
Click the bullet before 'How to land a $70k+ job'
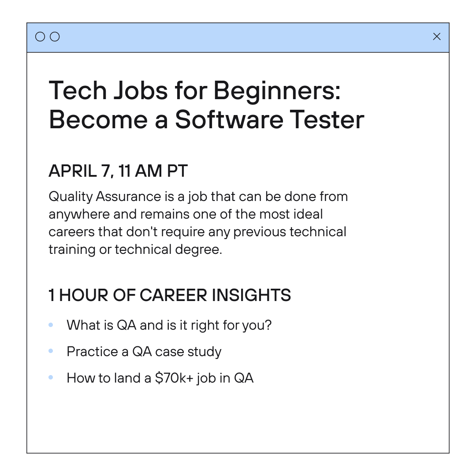pos(51,377)
